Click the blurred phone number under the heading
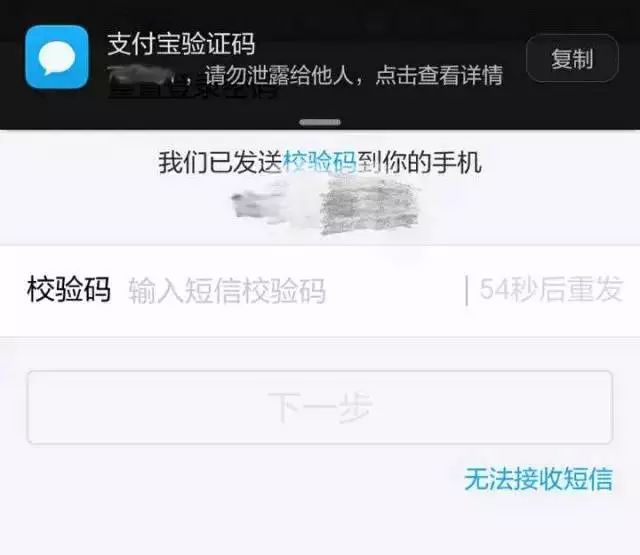This screenshot has width=640, height=555. (325, 206)
